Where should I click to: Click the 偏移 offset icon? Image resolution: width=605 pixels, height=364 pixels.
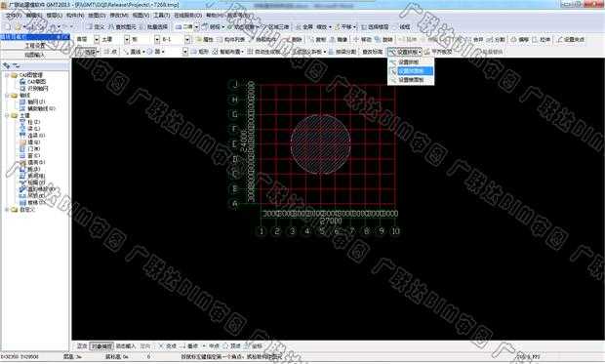coord(520,39)
